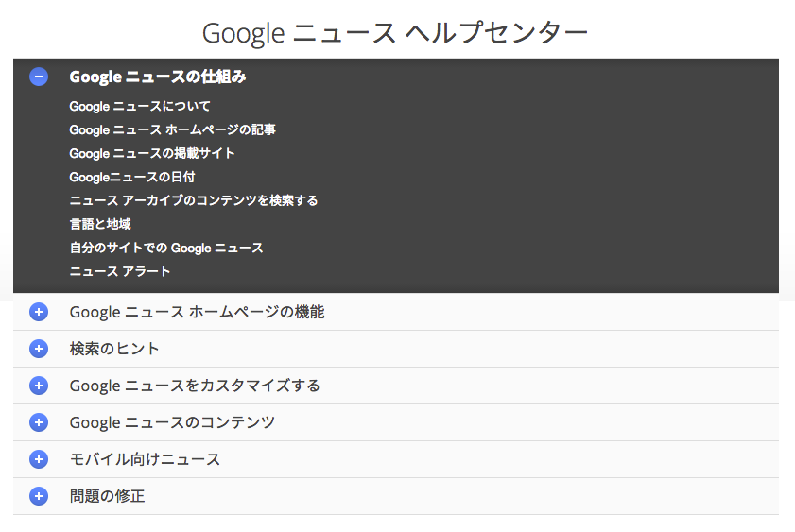Click the Google ニュース ヘルプセンター page title

point(395,32)
